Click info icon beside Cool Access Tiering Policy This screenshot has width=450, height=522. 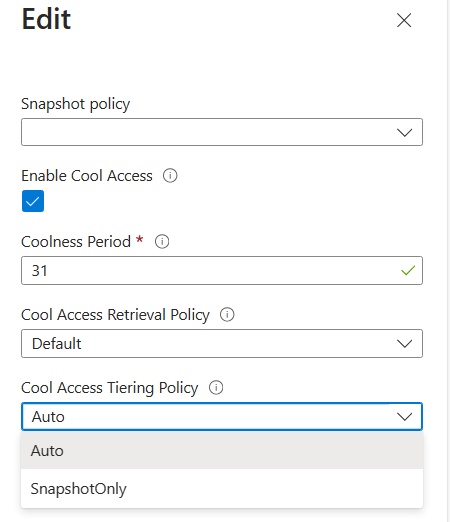click(x=216, y=387)
